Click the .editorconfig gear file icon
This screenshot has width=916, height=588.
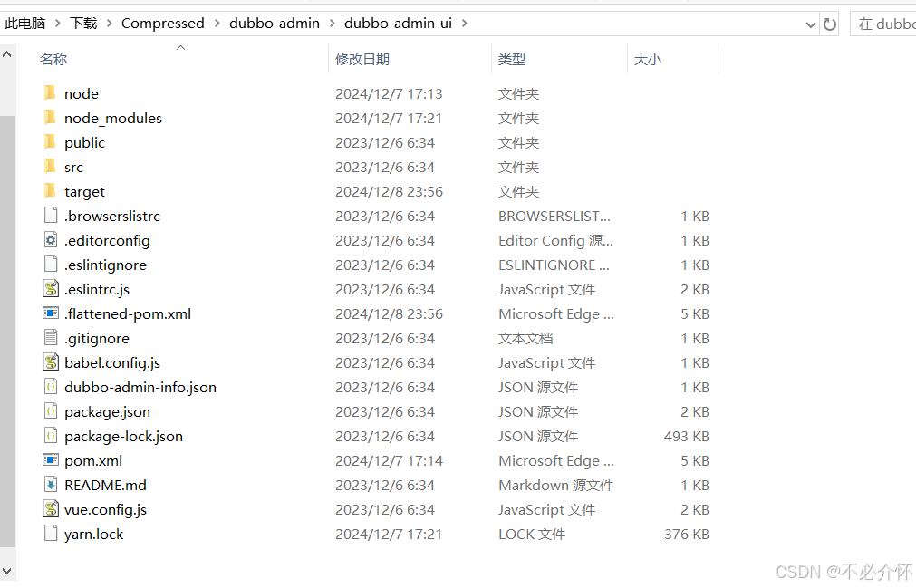click(x=51, y=240)
